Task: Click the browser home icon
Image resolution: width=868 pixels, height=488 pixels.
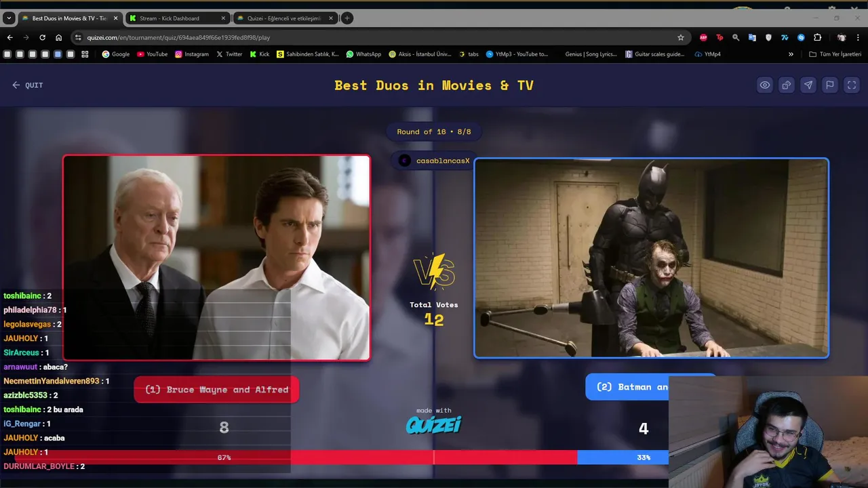Action: (59, 37)
